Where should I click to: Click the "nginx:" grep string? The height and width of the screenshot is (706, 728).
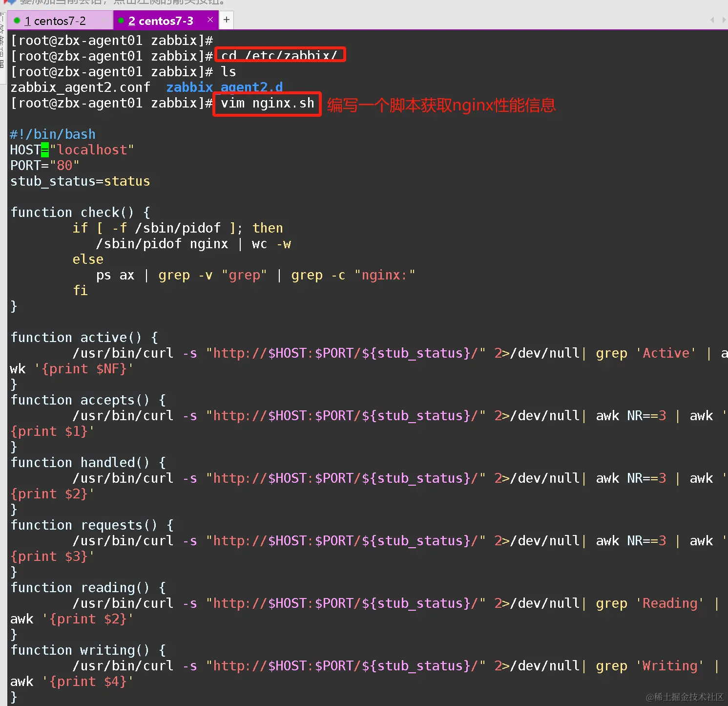click(x=385, y=275)
